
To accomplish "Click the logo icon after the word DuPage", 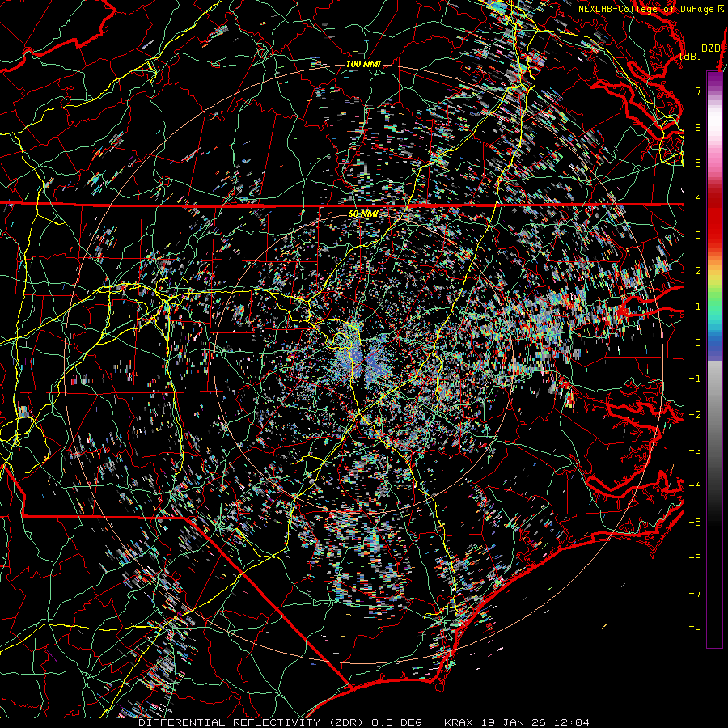I will pos(721,9).
